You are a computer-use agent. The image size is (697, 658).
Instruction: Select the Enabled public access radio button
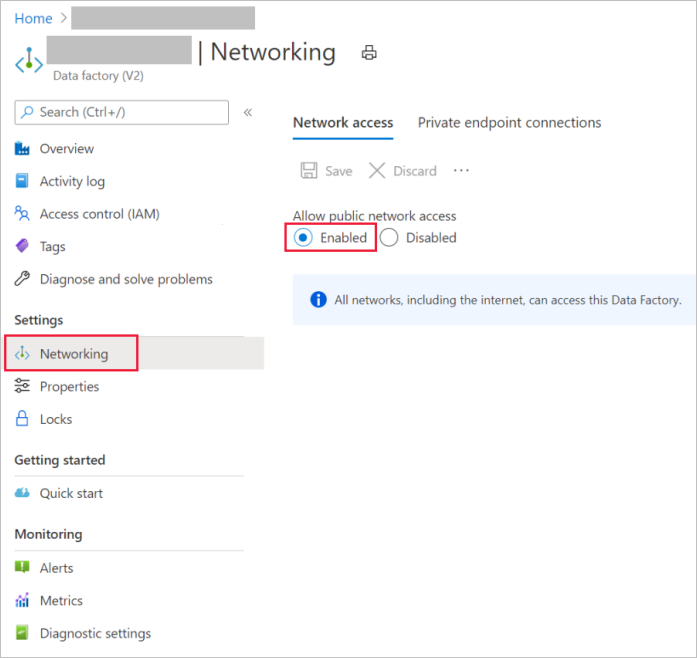(x=303, y=237)
